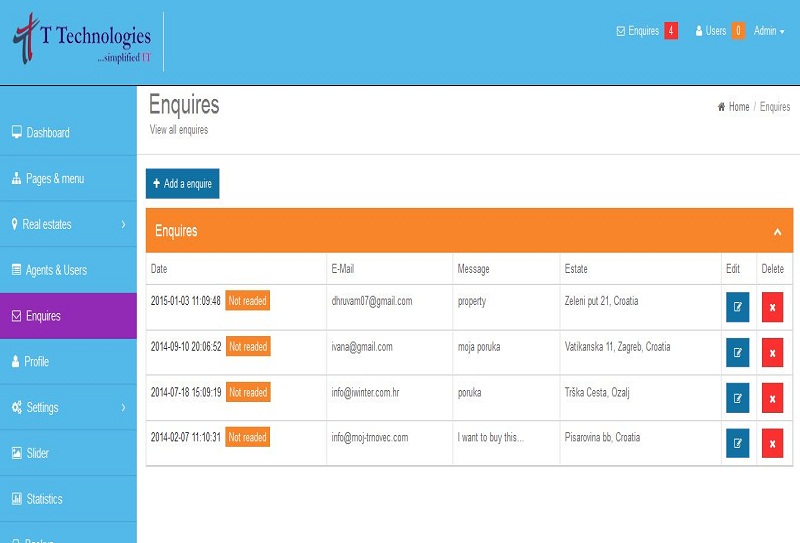Click the Date column header
The image size is (800, 543).
[x=159, y=269]
